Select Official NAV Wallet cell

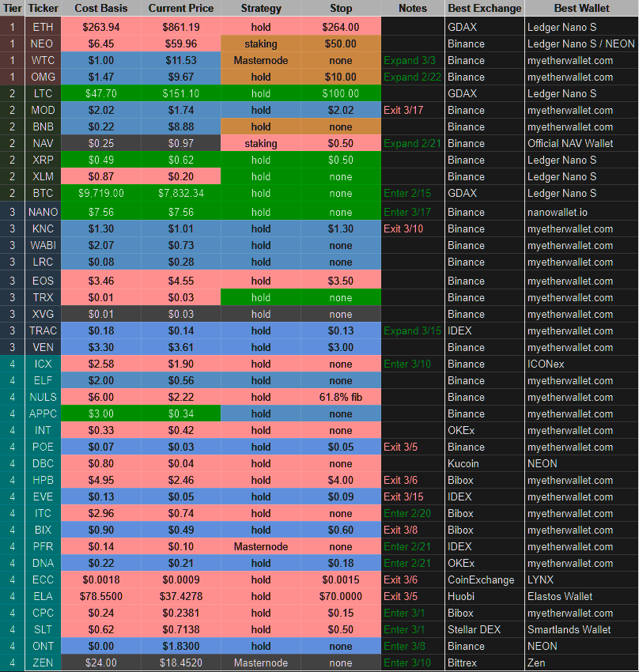[581, 143]
